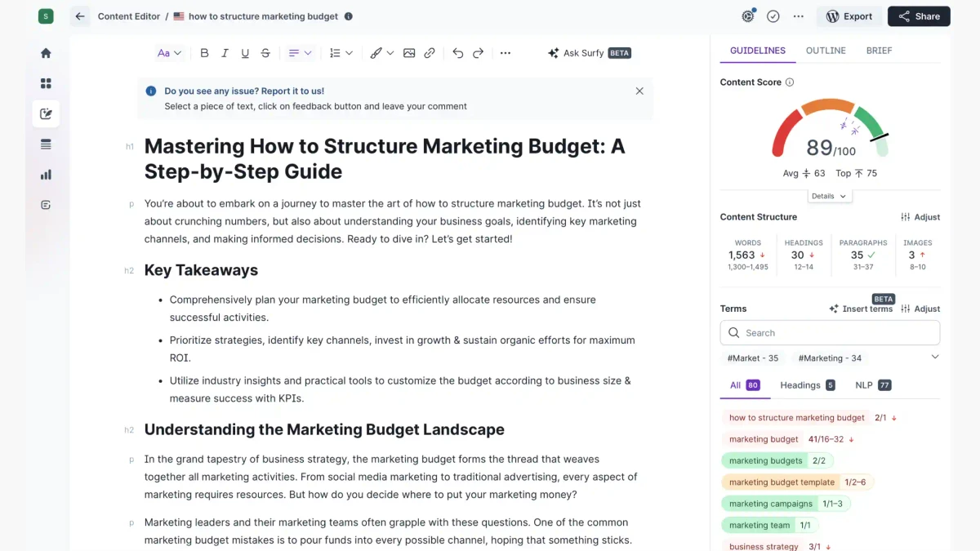Screen dimensions: 980x551
Task: Click the back arrow next to Content Editor
Action: [x=80, y=16]
